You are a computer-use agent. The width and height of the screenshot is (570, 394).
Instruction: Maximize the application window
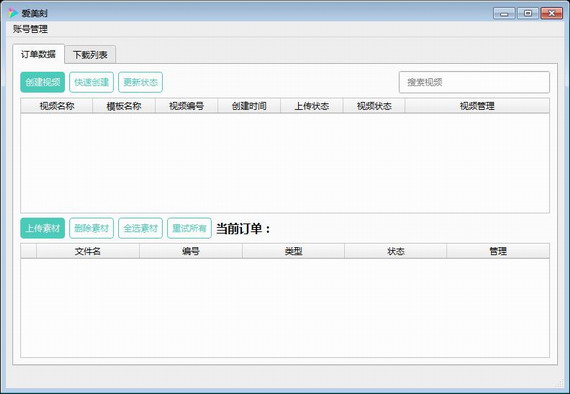coord(528,13)
